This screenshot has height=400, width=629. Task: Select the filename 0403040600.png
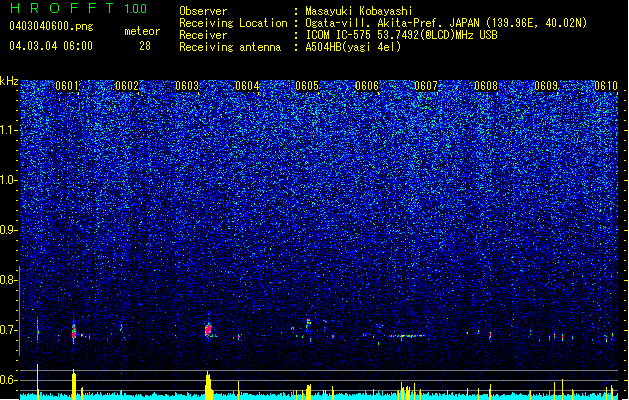pos(51,26)
